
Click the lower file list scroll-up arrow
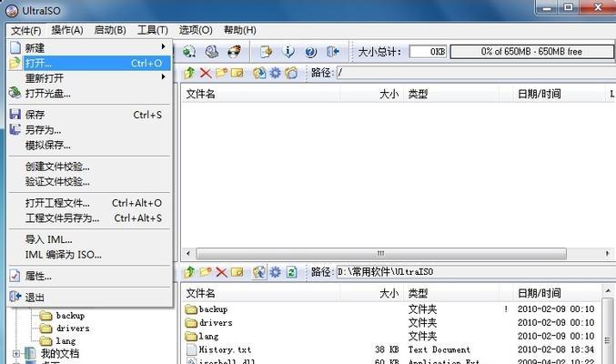pyautogui.click(x=608, y=291)
